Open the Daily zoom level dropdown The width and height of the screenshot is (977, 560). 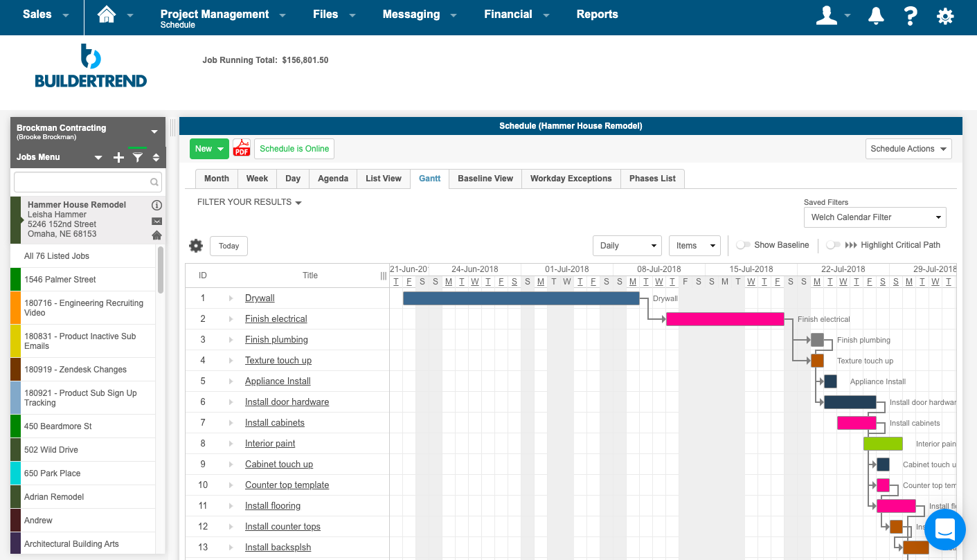[x=627, y=246]
